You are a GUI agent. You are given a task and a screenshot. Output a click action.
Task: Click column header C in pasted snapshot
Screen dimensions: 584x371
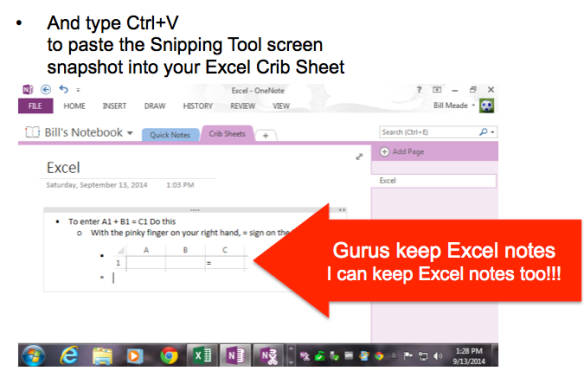pyautogui.click(x=225, y=250)
